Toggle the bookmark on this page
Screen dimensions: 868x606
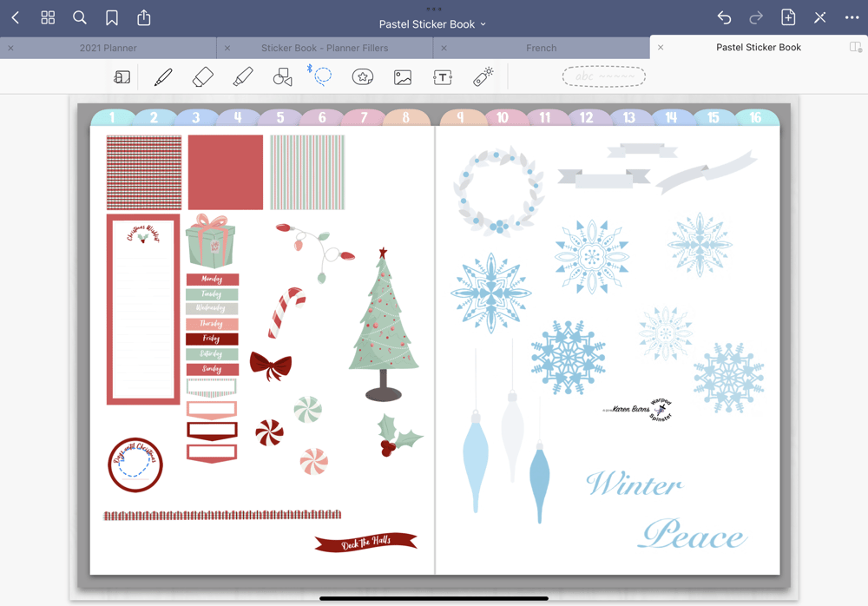[111, 17]
